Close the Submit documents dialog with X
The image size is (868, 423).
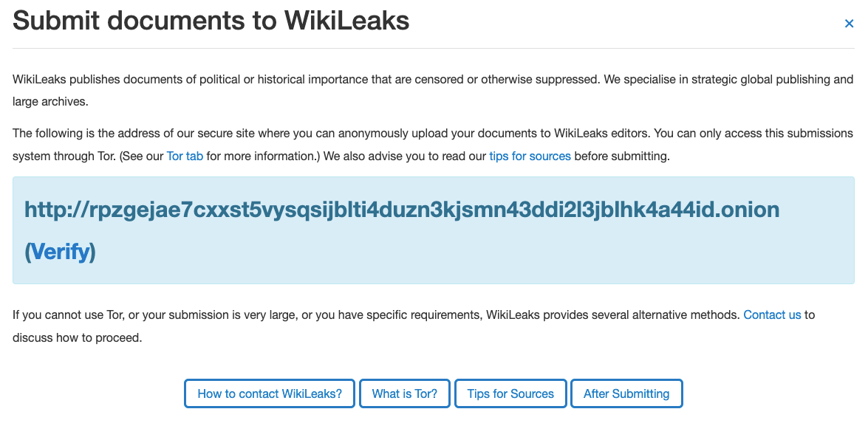click(849, 24)
